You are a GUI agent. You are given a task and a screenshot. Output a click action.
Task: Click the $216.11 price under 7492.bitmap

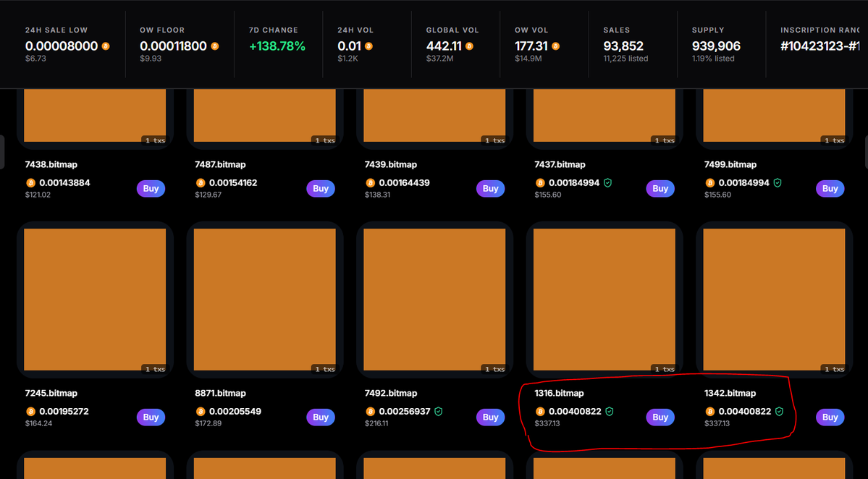point(376,424)
